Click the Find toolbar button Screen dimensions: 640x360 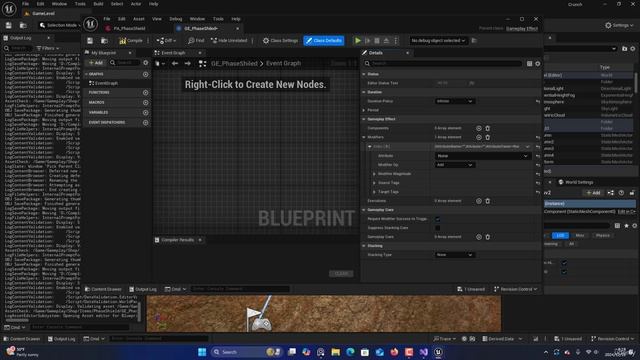pos(196,41)
